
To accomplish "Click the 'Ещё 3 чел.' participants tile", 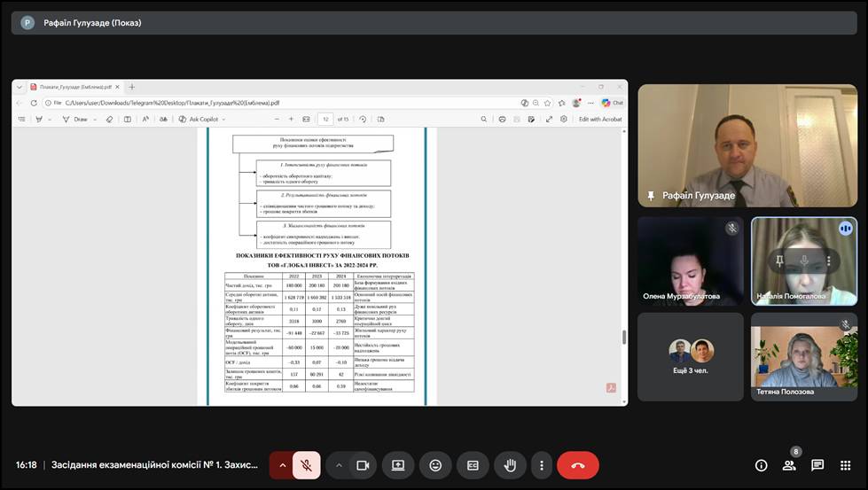I will point(691,356).
